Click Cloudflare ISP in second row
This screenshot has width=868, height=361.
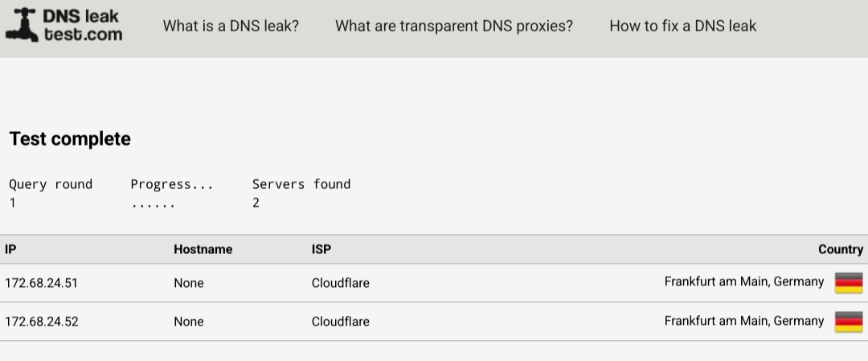click(341, 322)
